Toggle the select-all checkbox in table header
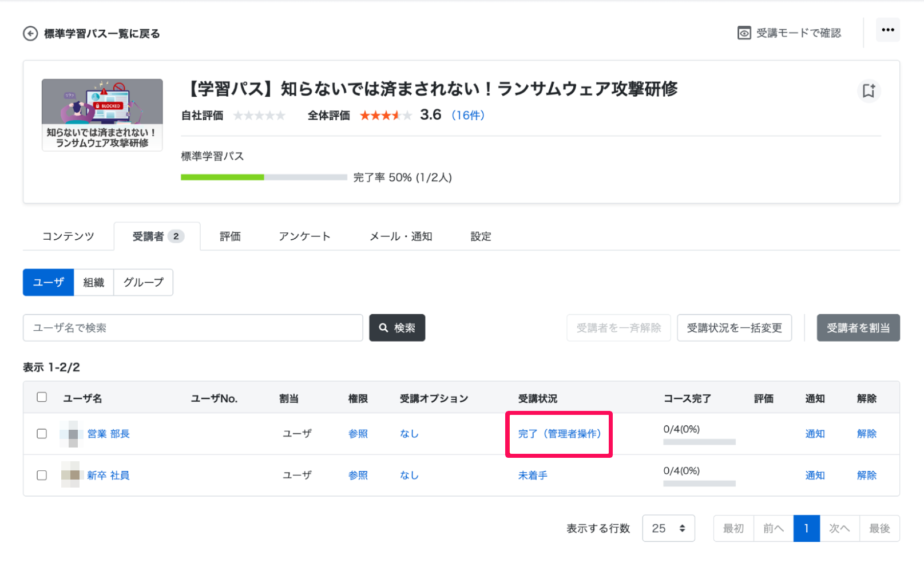 [42, 397]
